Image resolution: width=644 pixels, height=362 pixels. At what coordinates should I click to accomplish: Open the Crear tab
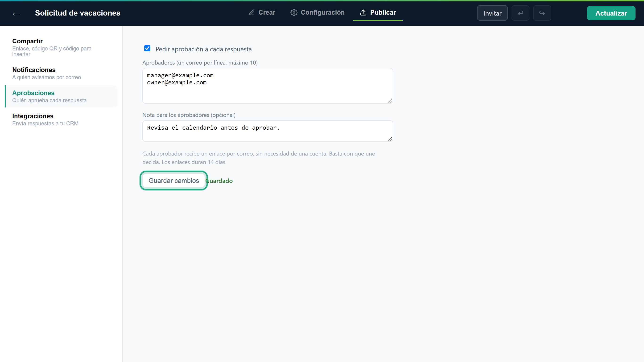[x=261, y=12]
